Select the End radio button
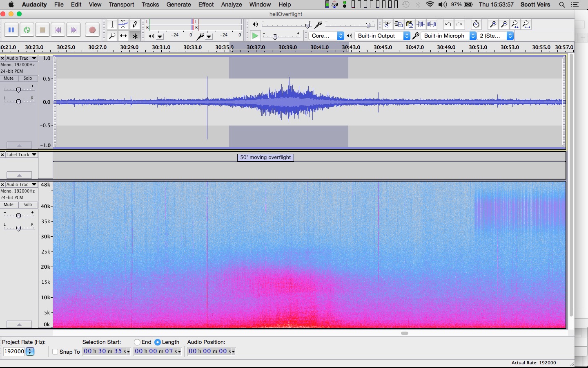This screenshot has height=368, width=588. coord(137,342)
